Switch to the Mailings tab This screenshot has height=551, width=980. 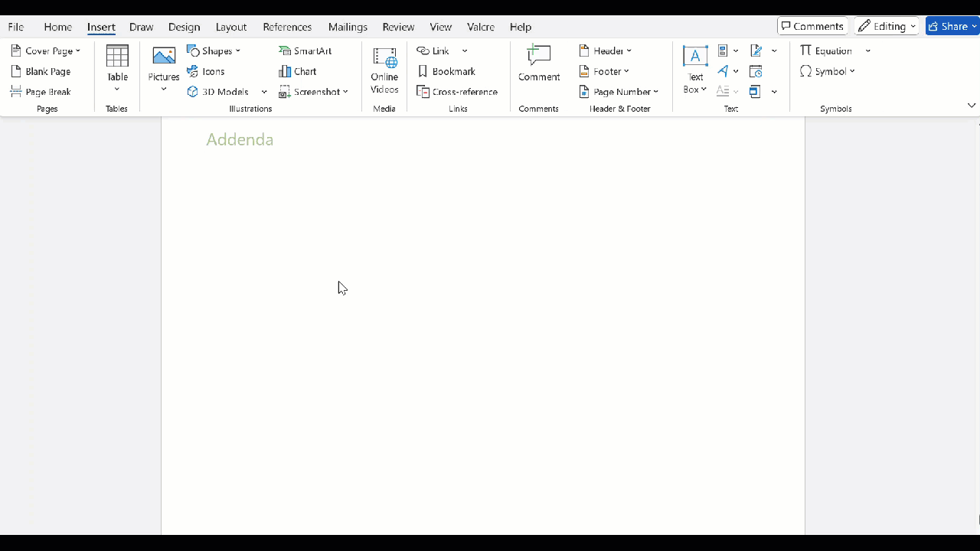pyautogui.click(x=348, y=27)
